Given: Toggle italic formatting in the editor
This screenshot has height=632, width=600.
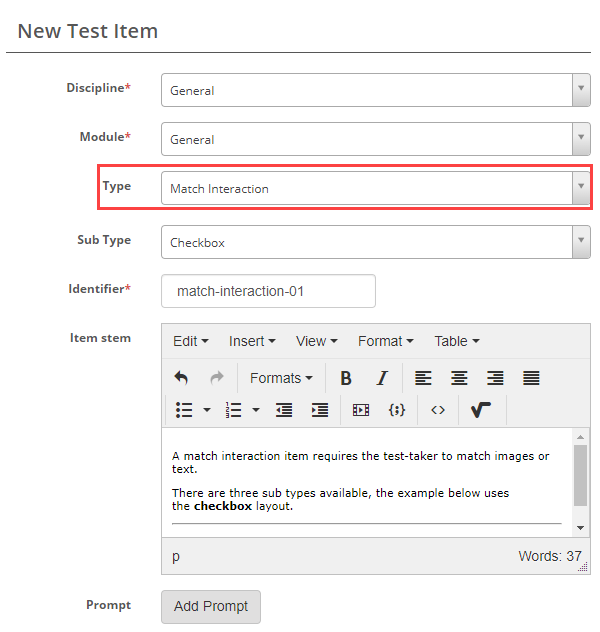Looking at the screenshot, I should tap(381, 378).
